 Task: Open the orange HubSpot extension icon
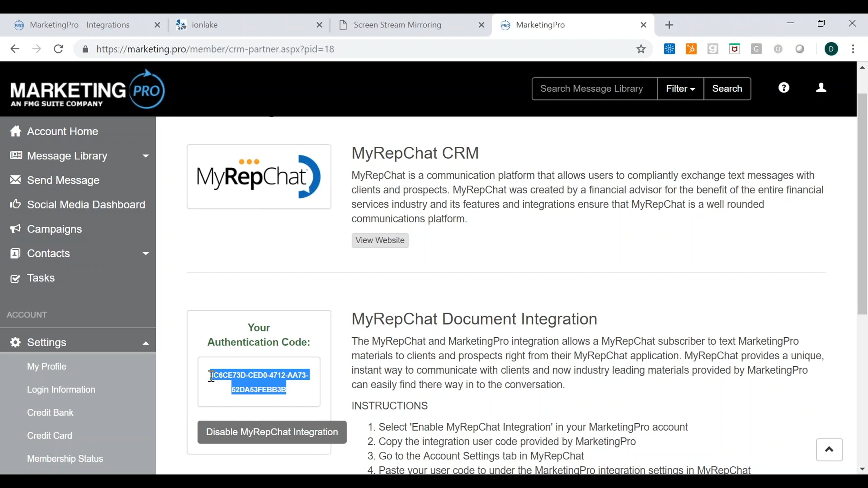(x=691, y=49)
